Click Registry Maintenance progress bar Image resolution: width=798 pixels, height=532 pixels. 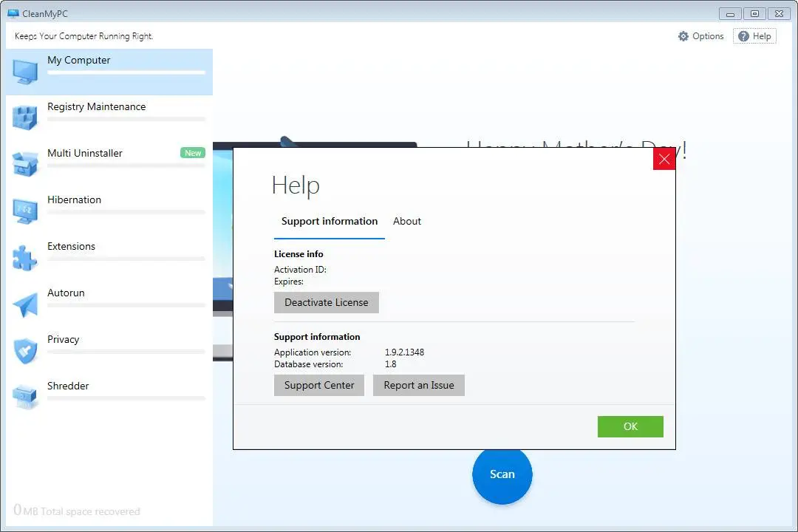click(x=126, y=119)
